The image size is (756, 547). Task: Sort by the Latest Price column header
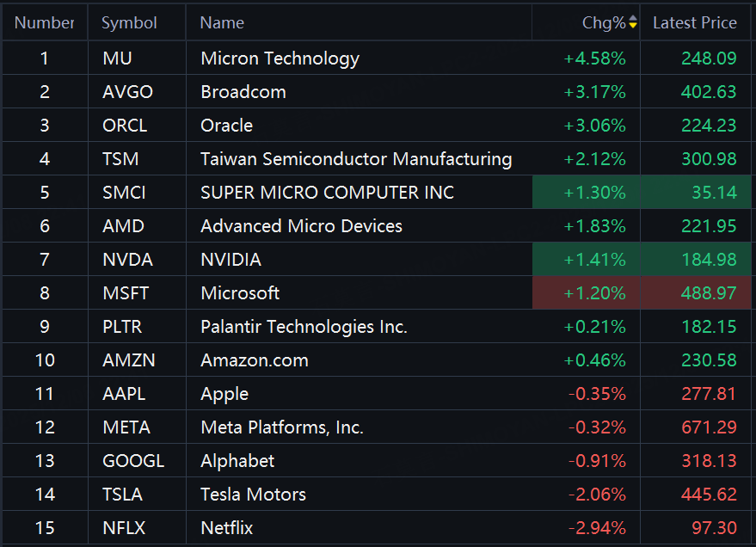point(694,22)
